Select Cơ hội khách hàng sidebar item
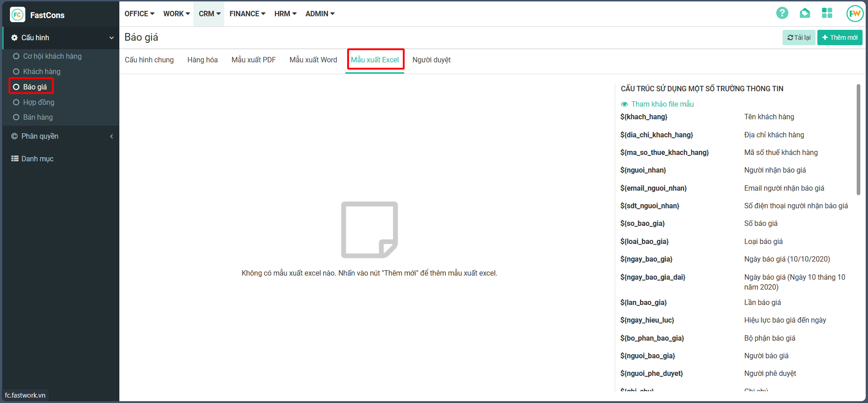 [x=52, y=56]
